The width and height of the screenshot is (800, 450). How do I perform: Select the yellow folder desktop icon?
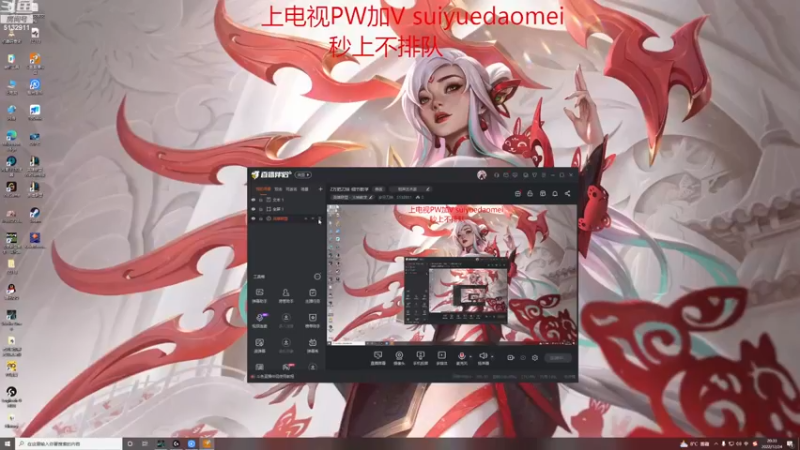click(11, 266)
